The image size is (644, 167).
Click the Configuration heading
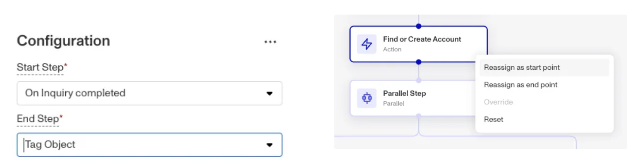64,41
